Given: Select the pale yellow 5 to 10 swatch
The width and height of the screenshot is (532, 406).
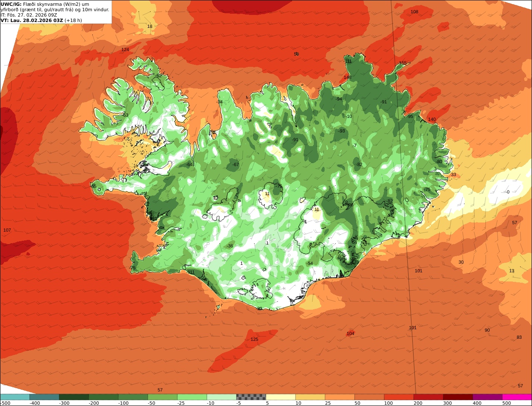Looking at the screenshot, I should click(281, 397).
